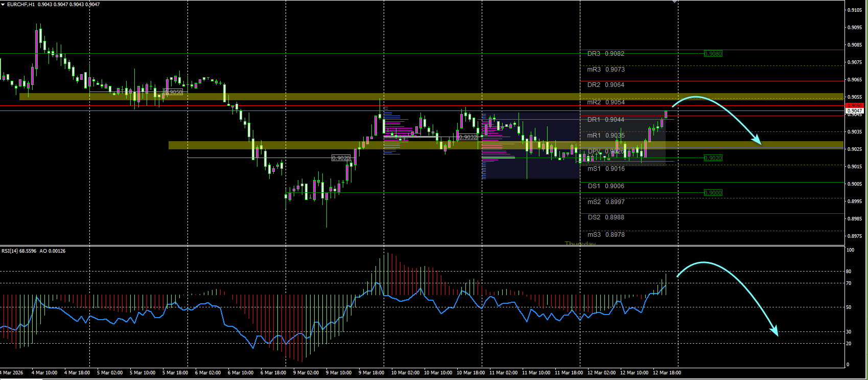Select the upper yellow resistance zone rectangle
The image size is (868, 380).
click(x=431, y=97)
